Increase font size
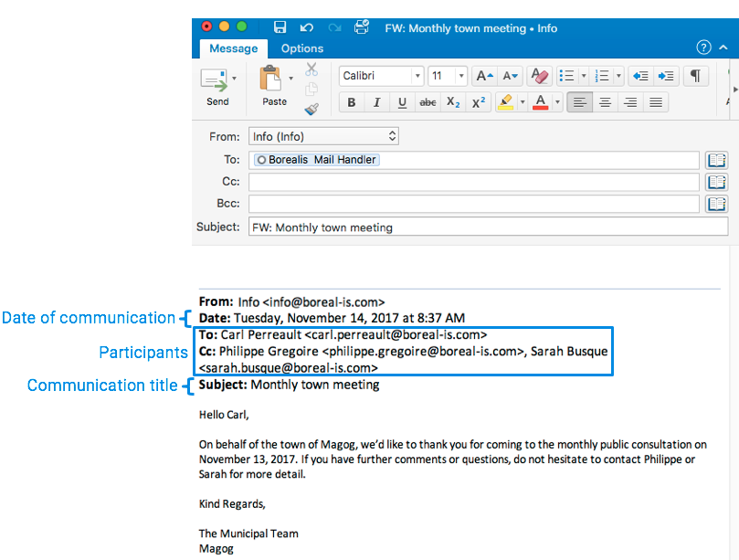Image resolution: width=739 pixels, height=560 pixels. coord(484,76)
